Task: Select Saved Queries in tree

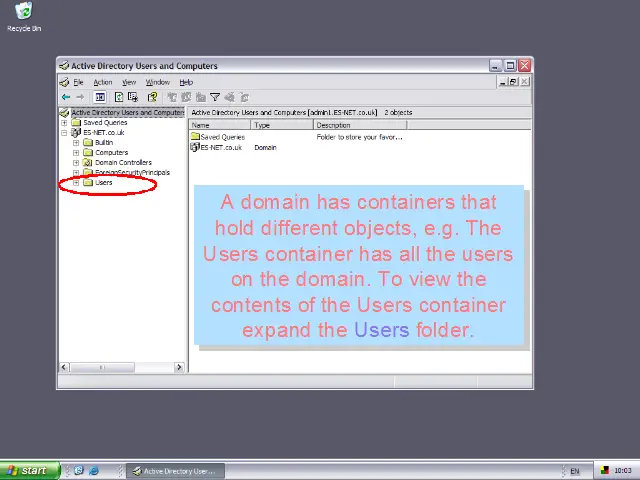Action: point(105,122)
